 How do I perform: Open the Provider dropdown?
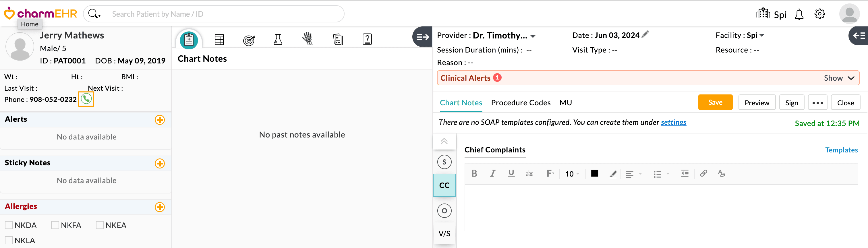coord(533,36)
